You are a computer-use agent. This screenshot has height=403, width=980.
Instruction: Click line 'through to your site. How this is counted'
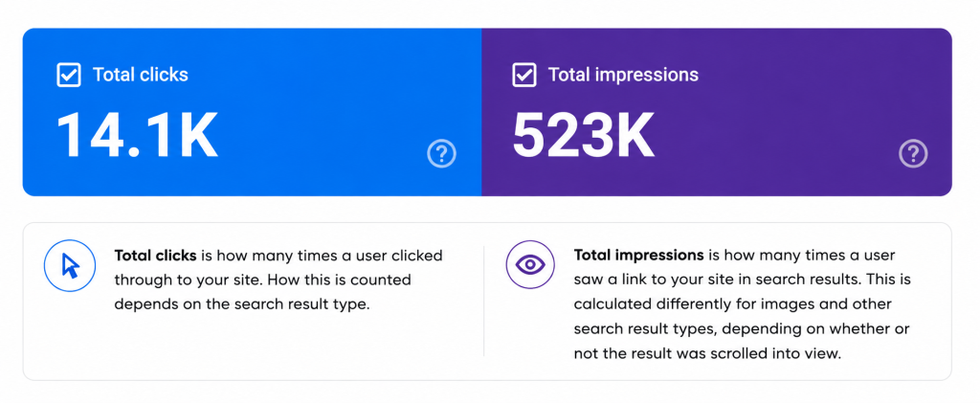click(x=262, y=280)
